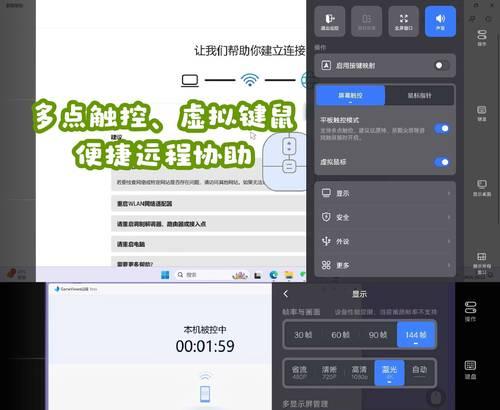Click the Windows Start icon in the taskbar
Image resolution: width=500 pixels, height=410 pixels.
coord(165,275)
